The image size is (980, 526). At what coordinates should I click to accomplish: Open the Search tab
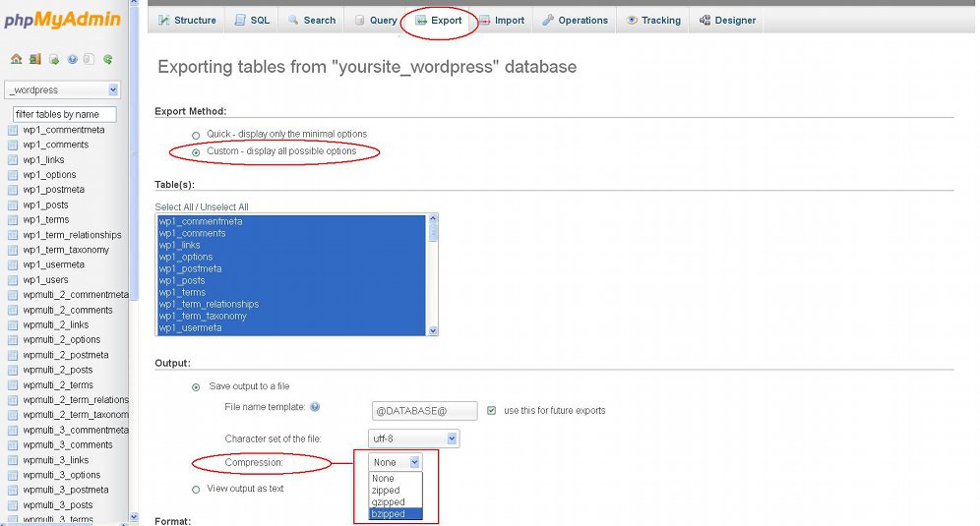point(311,20)
